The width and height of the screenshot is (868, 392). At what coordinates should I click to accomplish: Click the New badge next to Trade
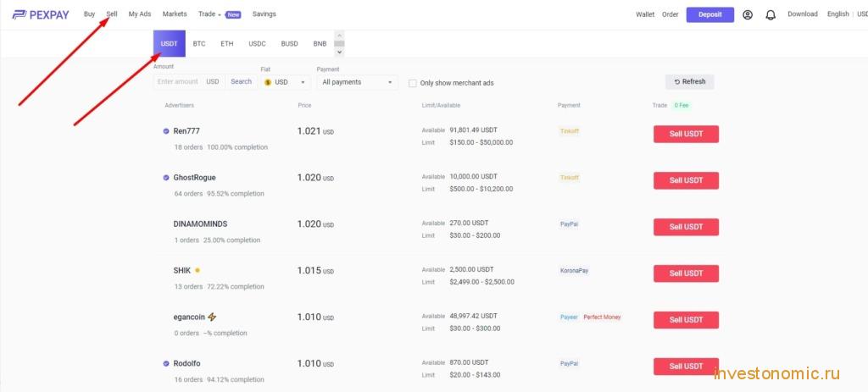tap(233, 15)
